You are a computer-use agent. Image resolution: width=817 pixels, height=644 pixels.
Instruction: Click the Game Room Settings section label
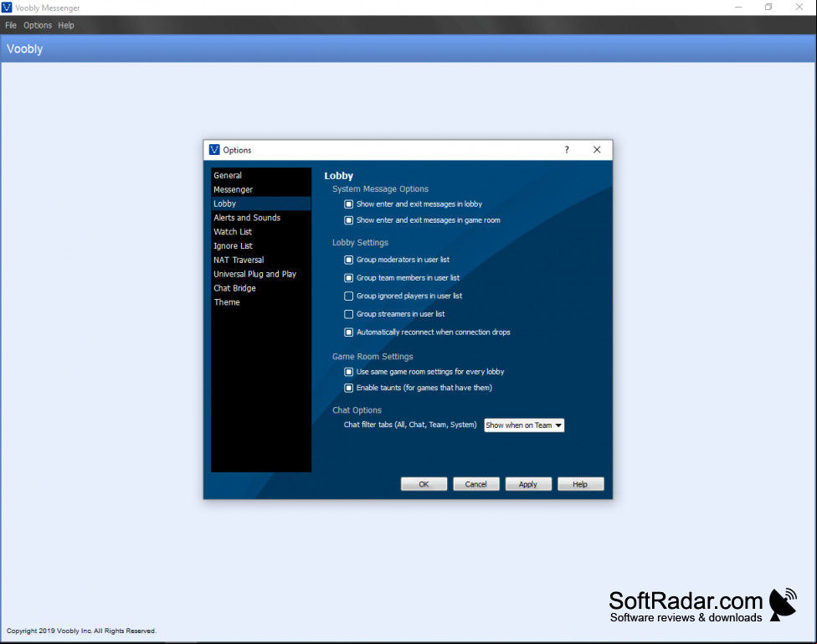point(373,357)
